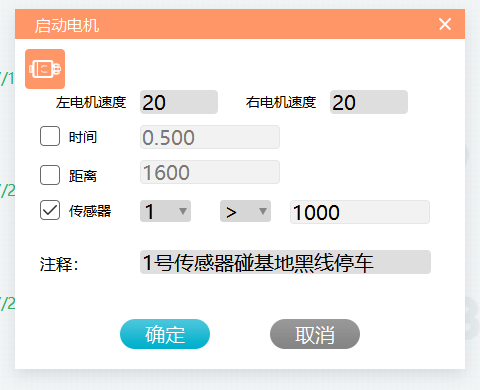Select the 左电机速度 input field
480x390 pixels.
pyautogui.click(x=179, y=102)
